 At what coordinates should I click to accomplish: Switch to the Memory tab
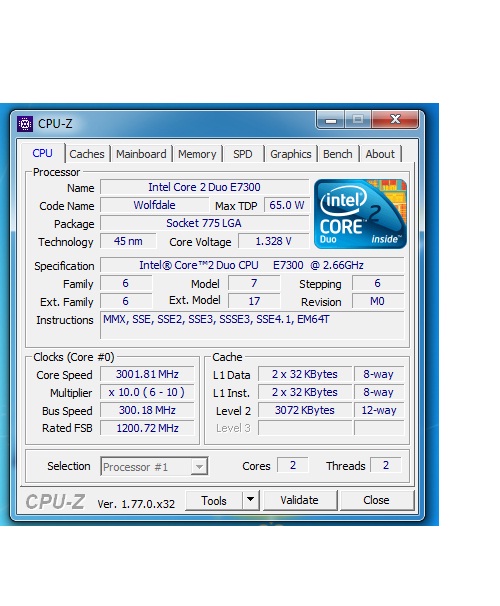197,154
